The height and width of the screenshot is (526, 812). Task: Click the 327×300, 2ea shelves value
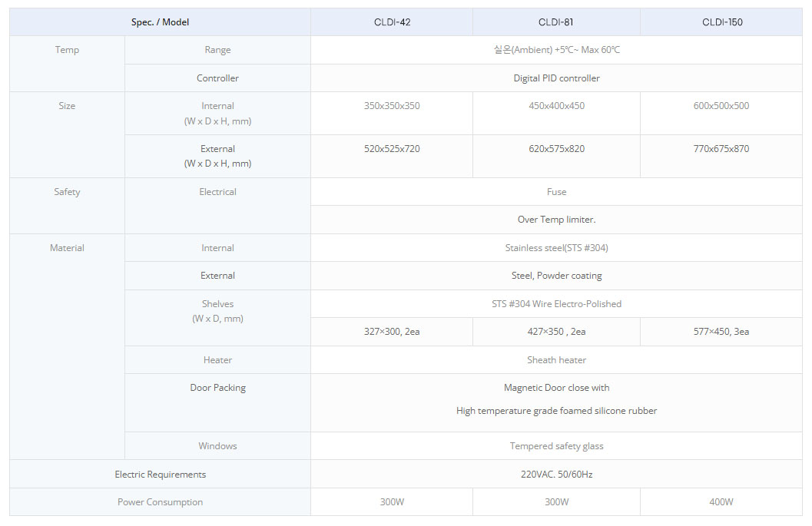pyautogui.click(x=392, y=332)
